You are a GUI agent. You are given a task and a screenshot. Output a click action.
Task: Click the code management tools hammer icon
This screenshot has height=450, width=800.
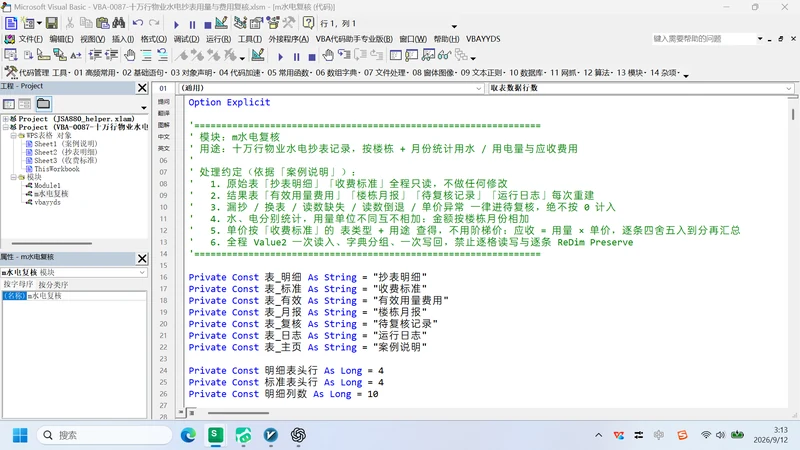[10, 72]
